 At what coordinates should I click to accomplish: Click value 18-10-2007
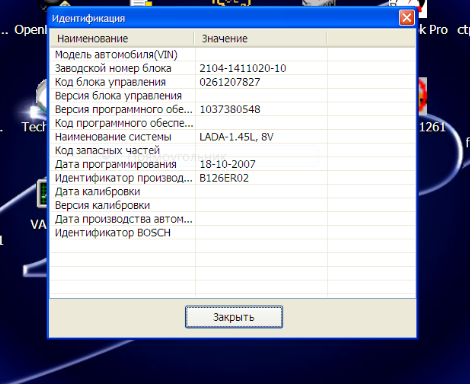point(227,164)
